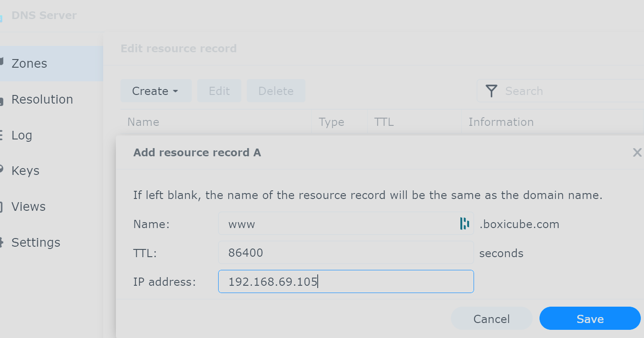Image resolution: width=644 pixels, height=338 pixels.
Task: Click the Zones sidebar icon
Action: [x=1, y=61]
